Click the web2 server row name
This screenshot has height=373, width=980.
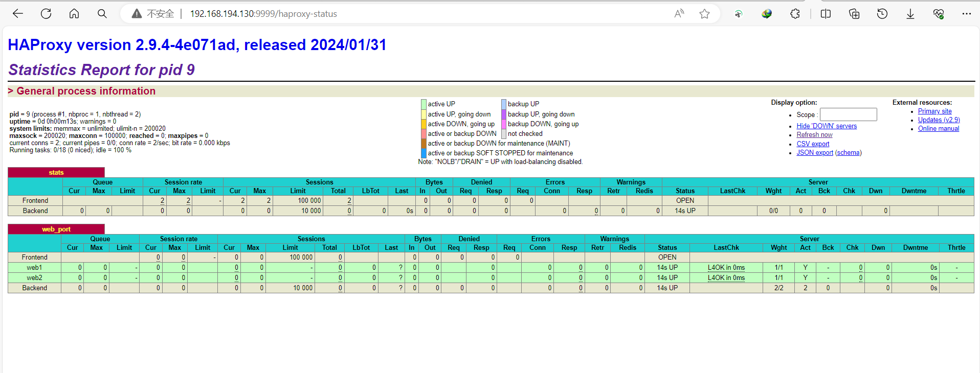34,278
